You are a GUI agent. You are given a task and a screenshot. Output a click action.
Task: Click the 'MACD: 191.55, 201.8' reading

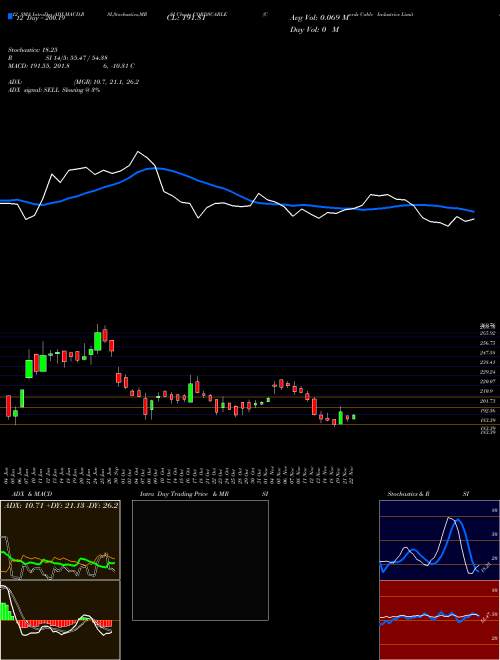pyautogui.click(x=39, y=66)
